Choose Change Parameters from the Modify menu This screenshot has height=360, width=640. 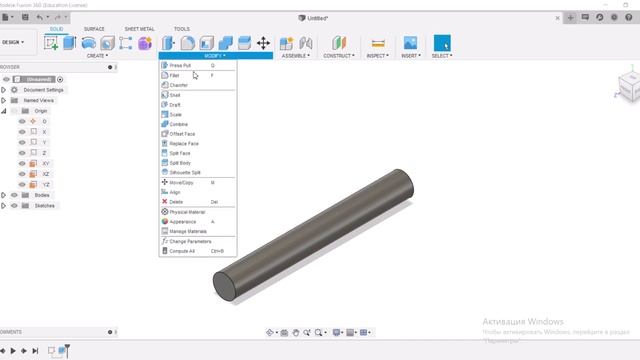pyautogui.click(x=198, y=241)
